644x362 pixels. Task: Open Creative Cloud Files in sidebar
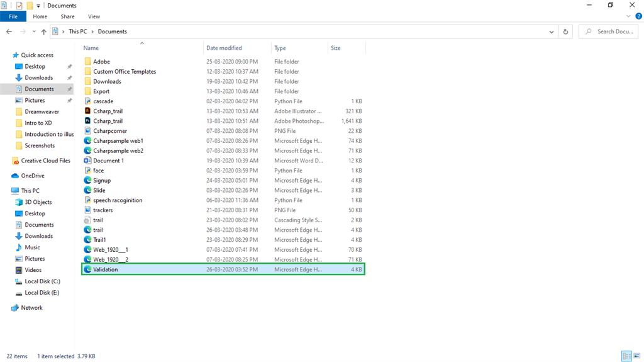coord(45,161)
